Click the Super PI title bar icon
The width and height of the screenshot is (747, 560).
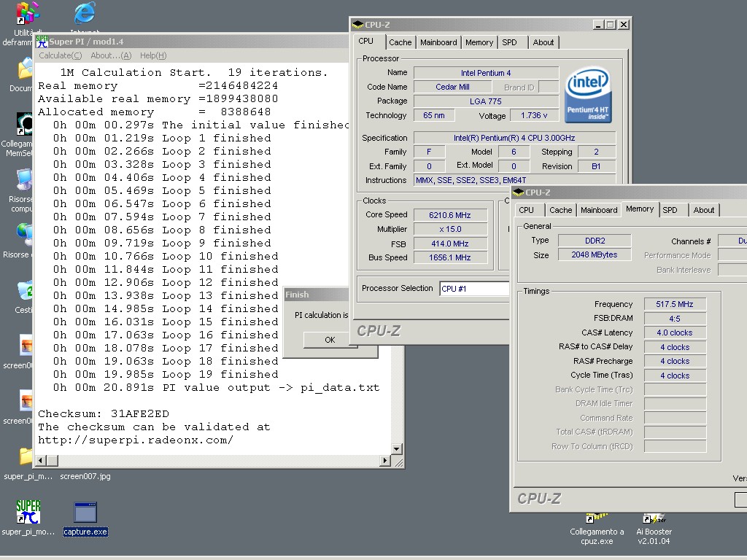42,42
